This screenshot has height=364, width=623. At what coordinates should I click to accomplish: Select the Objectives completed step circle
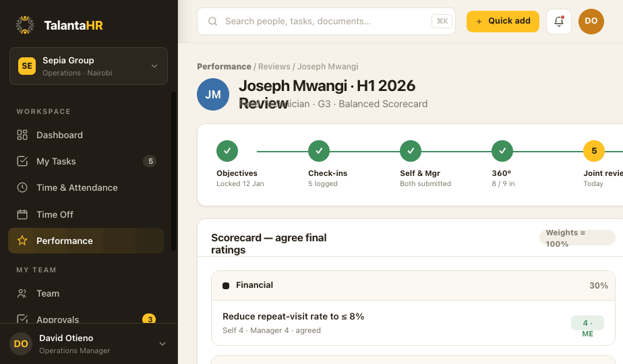click(x=227, y=151)
